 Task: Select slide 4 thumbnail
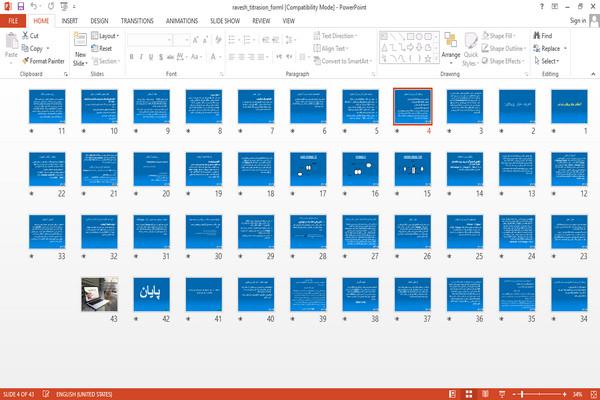point(413,106)
